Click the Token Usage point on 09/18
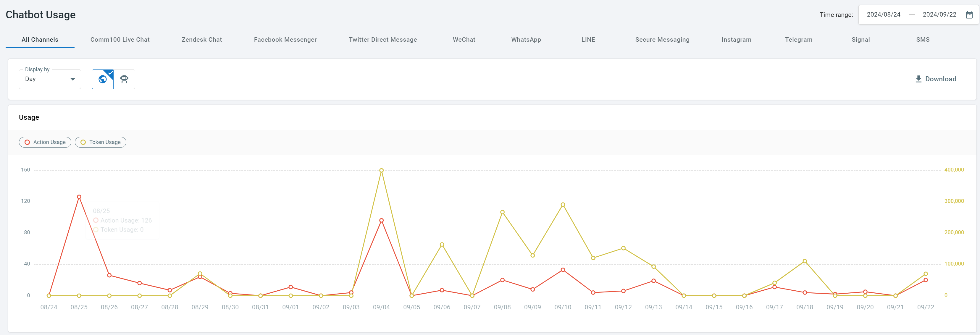 pyautogui.click(x=805, y=261)
